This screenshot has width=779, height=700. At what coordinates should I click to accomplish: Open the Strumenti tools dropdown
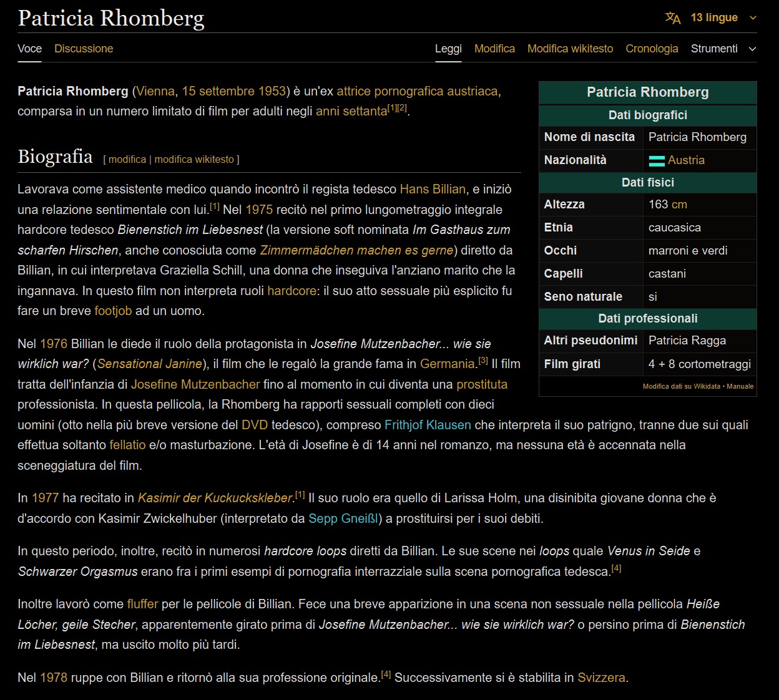(723, 49)
